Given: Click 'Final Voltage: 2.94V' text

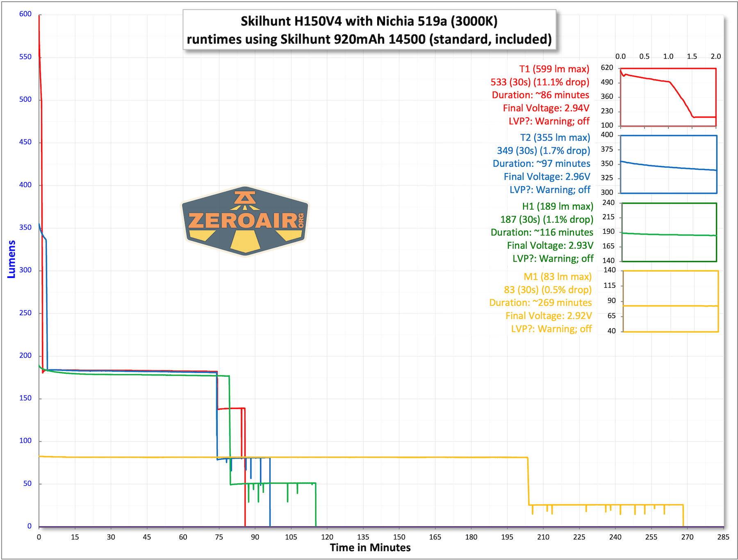Looking at the screenshot, I should [546, 108].
